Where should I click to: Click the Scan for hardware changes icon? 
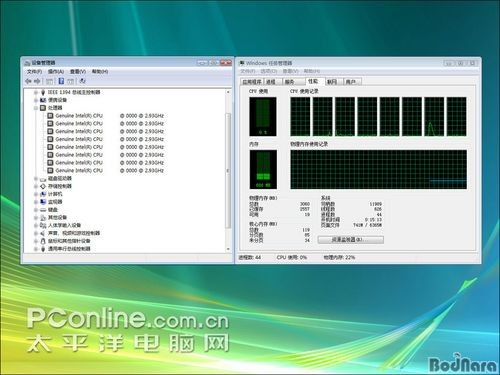pyautogui.click(x=82, y=81)
